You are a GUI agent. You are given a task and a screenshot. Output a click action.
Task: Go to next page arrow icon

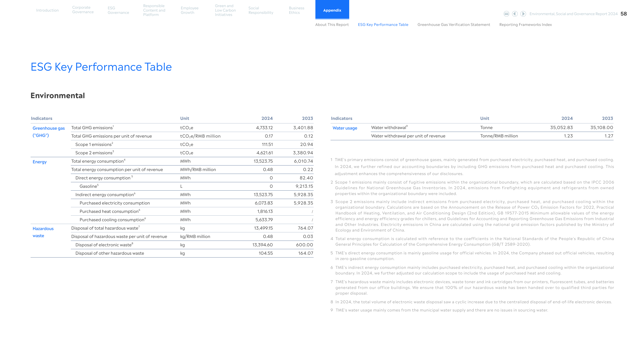point(523,14)
